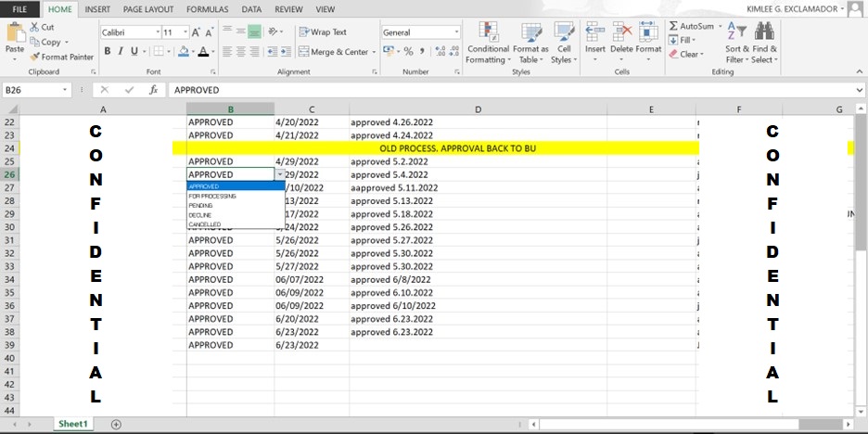This screenshot has width=868, height=434.
Task: Apply Percent Style
Action: (409, 52)
